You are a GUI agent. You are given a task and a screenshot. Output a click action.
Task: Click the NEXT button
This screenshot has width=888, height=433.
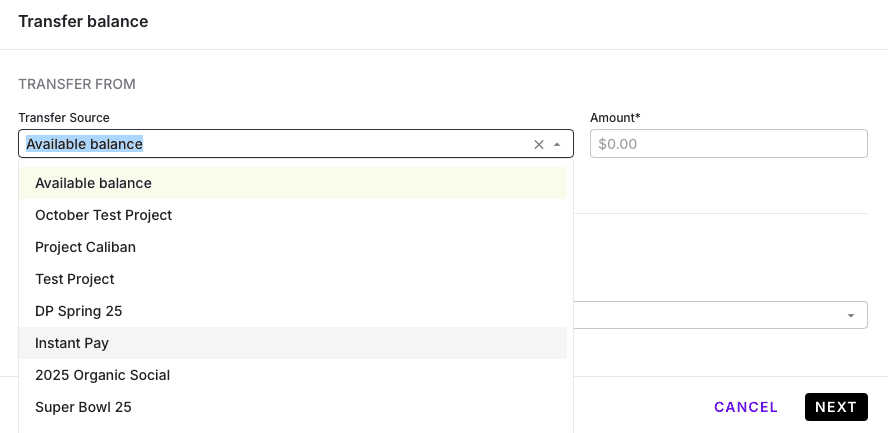(836, 407)
